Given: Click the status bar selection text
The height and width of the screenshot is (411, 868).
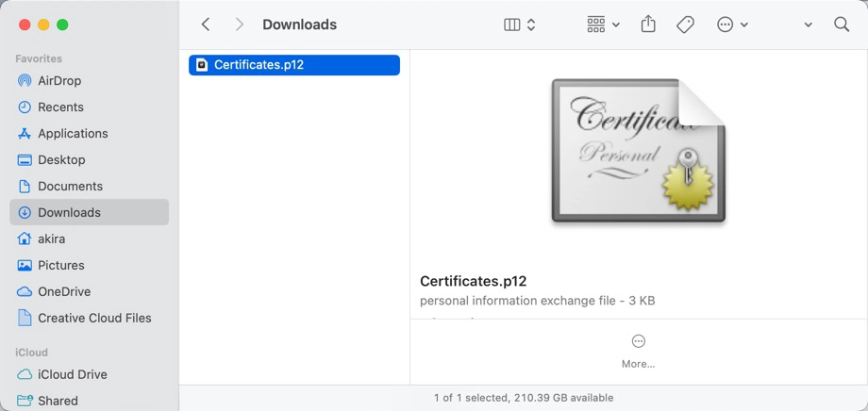Looking at the screenshot, I should click(524, 398).
